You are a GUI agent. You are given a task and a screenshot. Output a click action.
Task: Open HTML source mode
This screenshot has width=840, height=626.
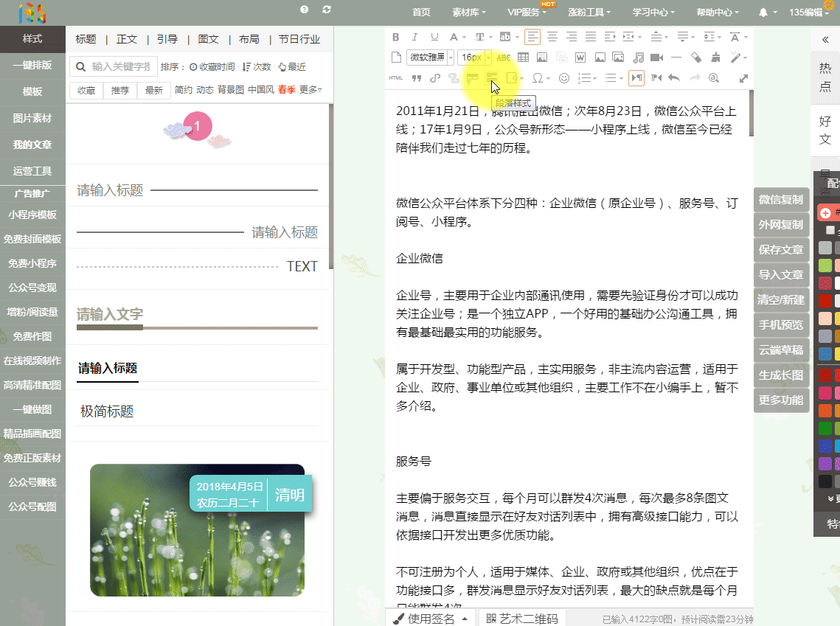[396, 78]
